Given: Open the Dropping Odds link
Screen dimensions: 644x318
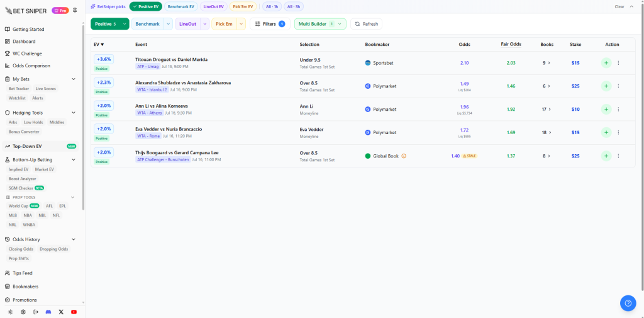Looking at the screenshot, I should pyautogui.click(x=54, y=249).
